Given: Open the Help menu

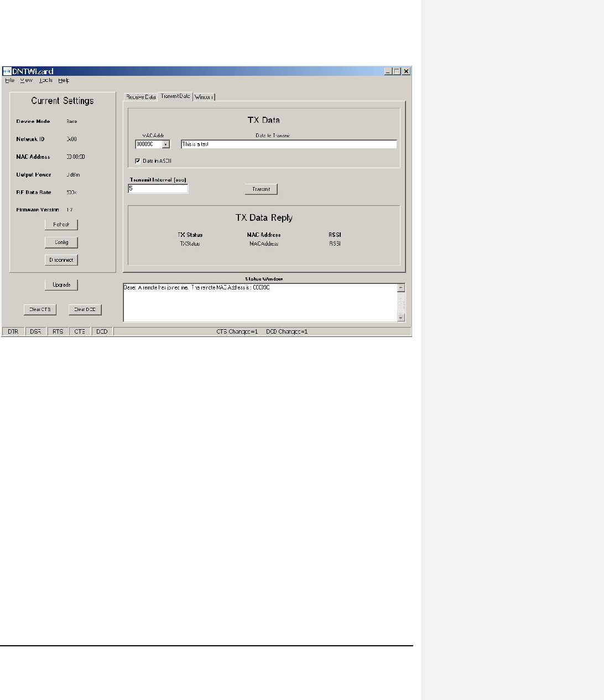Looking at the screenshot, I should point(64,80).
